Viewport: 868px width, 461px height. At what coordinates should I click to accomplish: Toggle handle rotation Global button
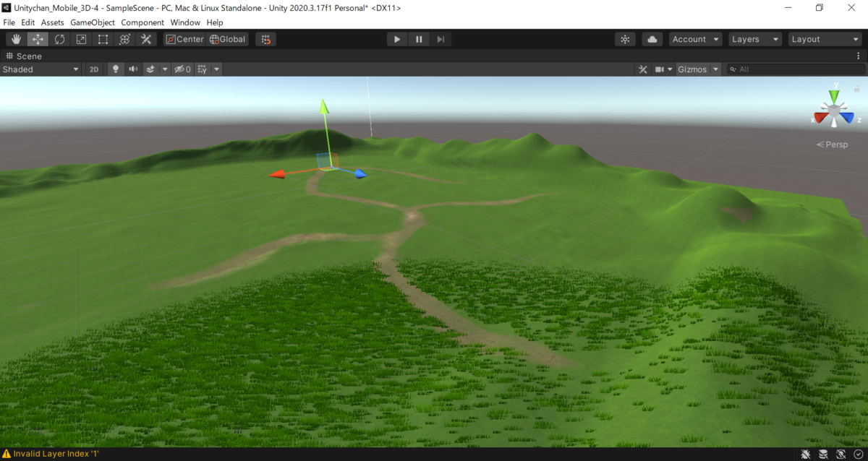pos(228,39)
